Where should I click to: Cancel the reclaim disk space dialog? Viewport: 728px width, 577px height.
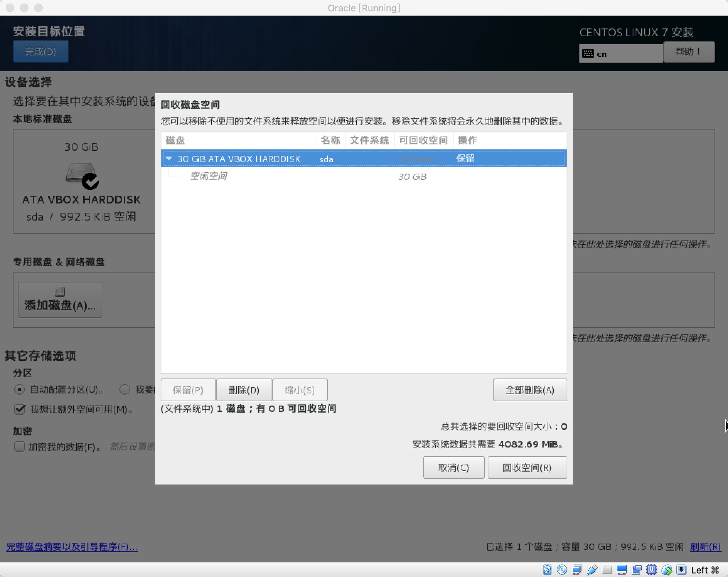coord(454,467)
